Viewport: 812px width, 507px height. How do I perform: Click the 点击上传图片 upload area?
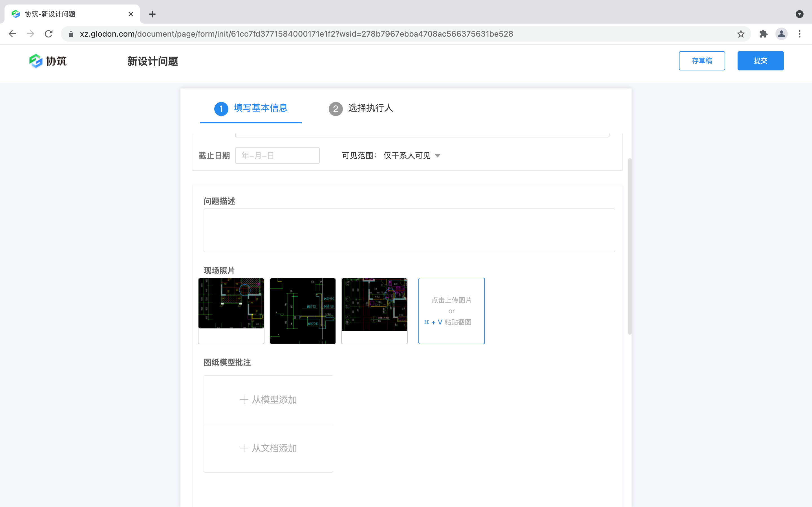[x=451, y=311]
